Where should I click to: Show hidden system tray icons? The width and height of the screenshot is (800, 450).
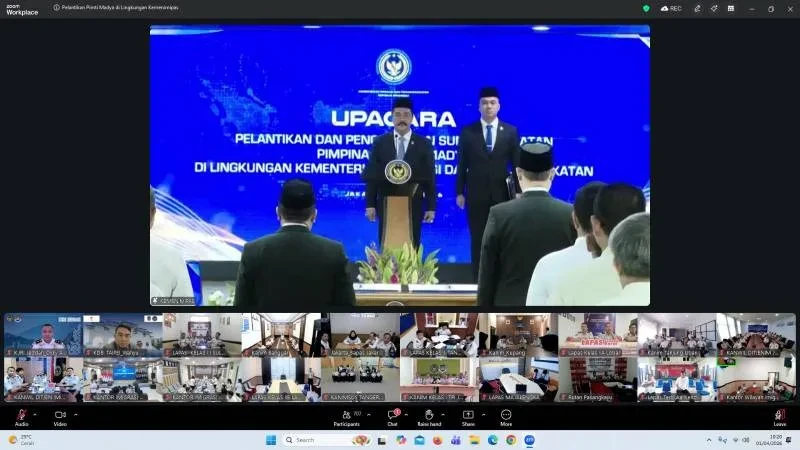[709, 440]
